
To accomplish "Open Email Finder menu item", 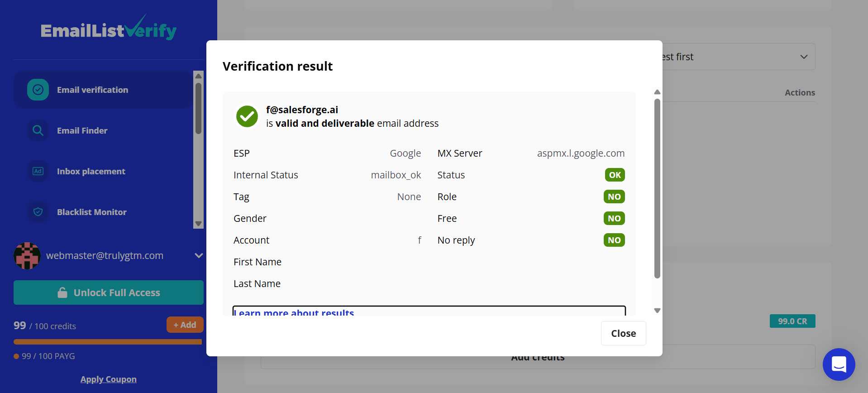I will [103, 130].
